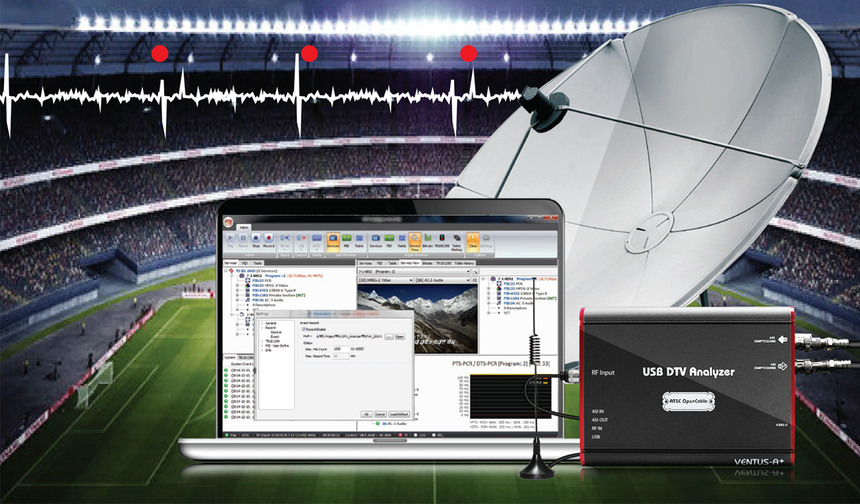Click Cancel in the Settings dialog
Screen dimensions: 860x504
380,414
